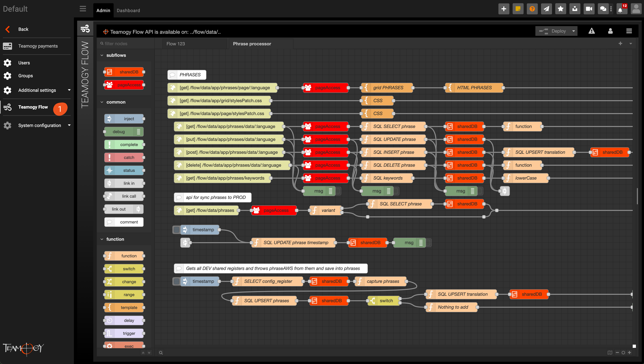Open the user avatar profile icon
Screen dimensions: 644x364
pyautogui.click(x=636, y=9)
